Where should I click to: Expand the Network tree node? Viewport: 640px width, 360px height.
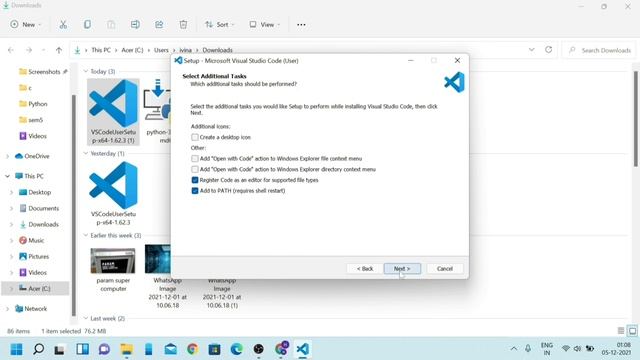[x=7, y=309]
